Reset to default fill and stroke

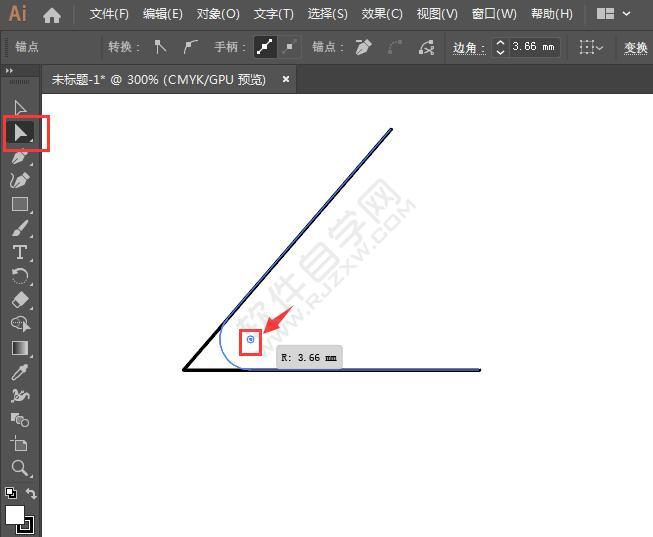(x=10, y=494)
